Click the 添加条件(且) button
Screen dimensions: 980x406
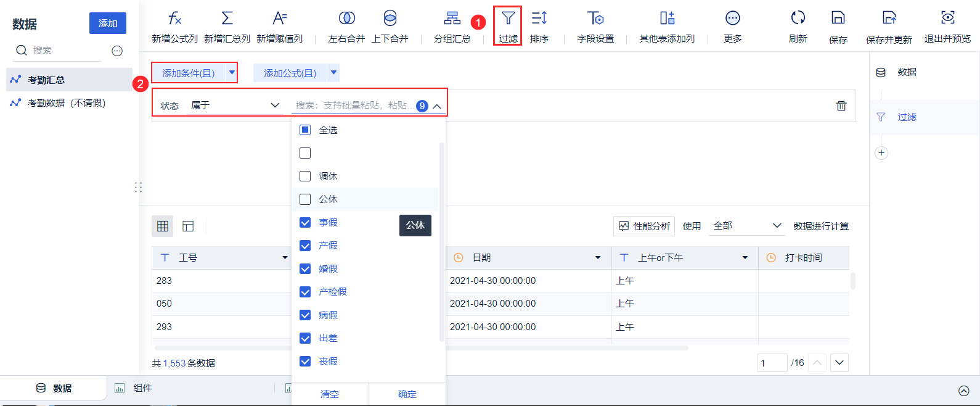pyautogui.click(x=189, y=73)
